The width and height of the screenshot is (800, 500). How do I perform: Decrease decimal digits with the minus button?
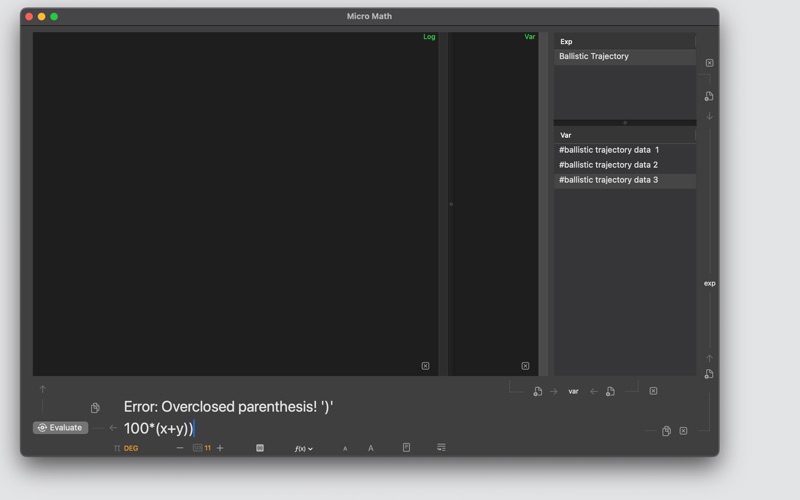click(x=180, y=448)
